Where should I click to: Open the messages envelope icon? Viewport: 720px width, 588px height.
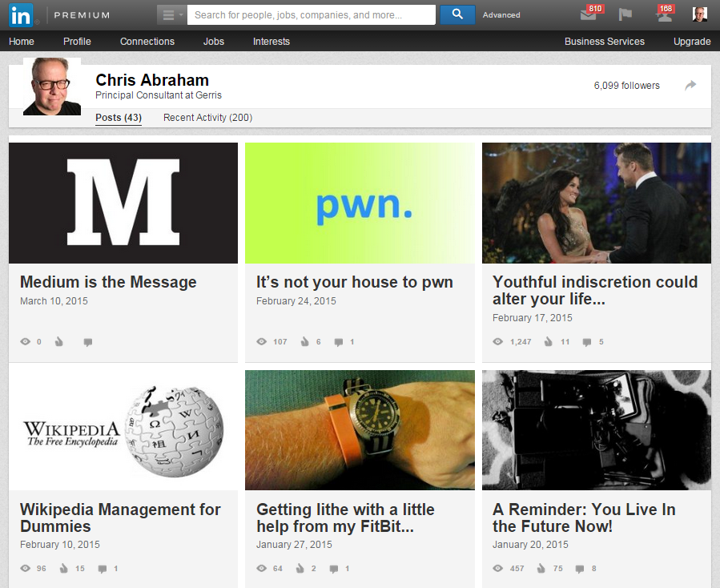tap(589, 15)
